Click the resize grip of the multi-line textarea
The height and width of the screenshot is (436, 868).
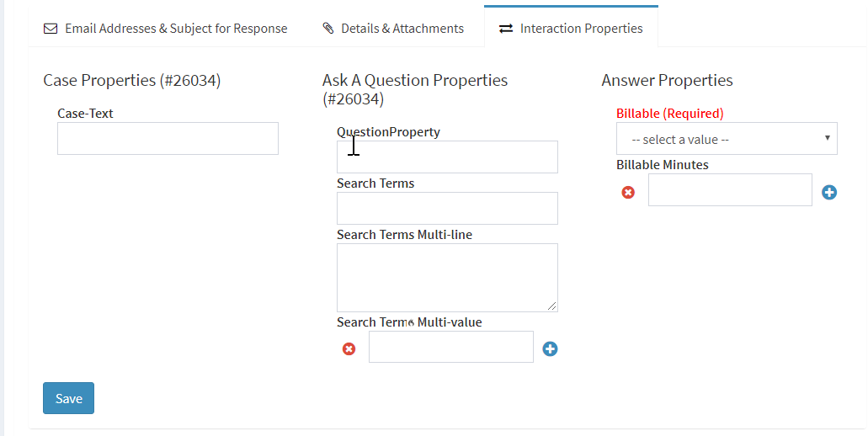(552, 306)
